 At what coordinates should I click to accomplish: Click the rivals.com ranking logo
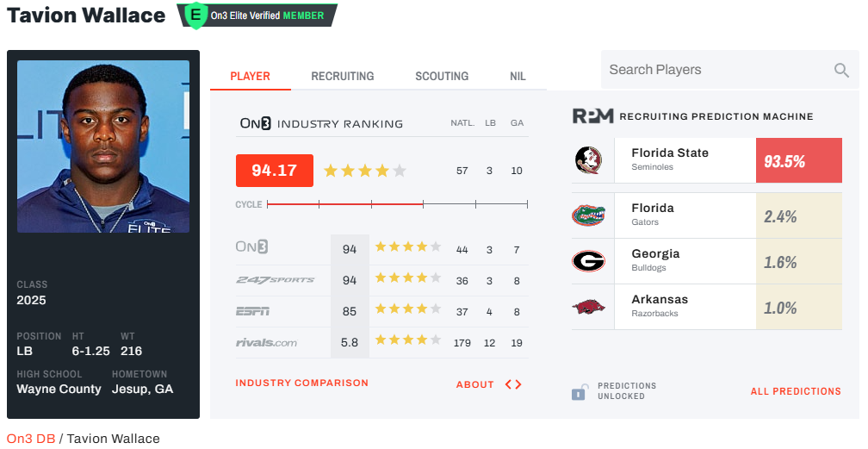266,342
